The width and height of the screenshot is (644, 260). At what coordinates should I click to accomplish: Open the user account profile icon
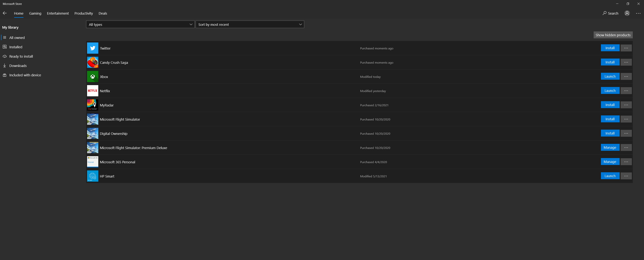[x=627, y=13]
